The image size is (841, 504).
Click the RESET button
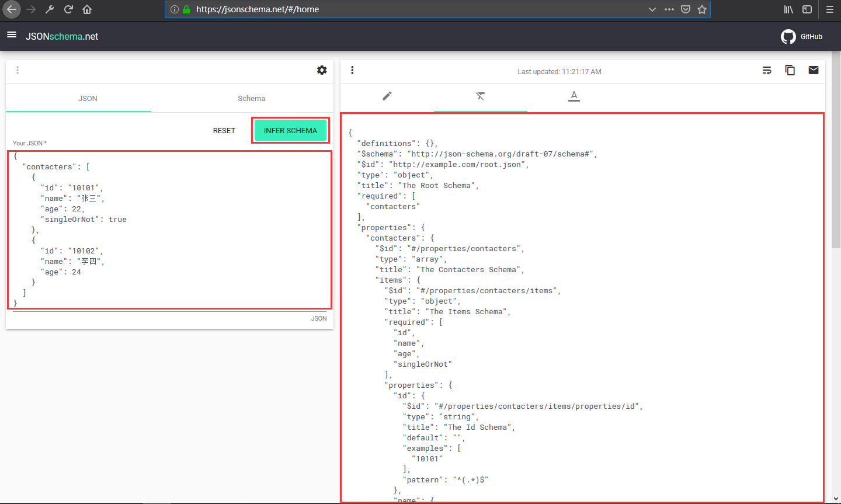point(224,131)
